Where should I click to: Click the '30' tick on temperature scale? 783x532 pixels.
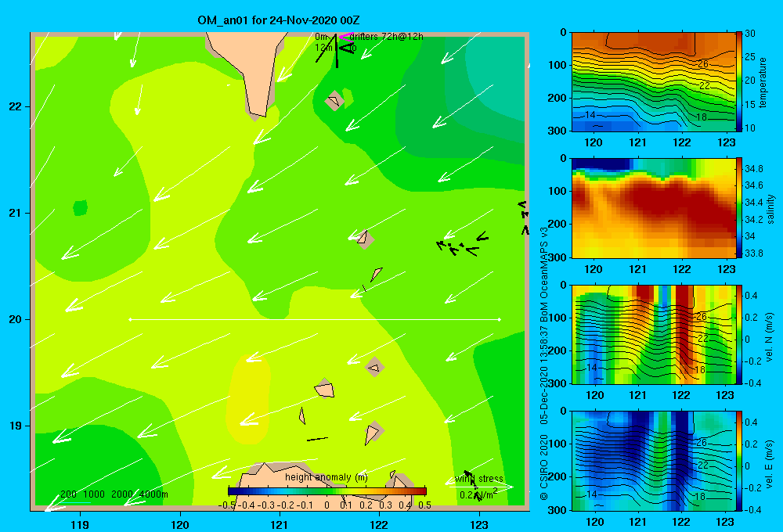click(x=750, y=34)
